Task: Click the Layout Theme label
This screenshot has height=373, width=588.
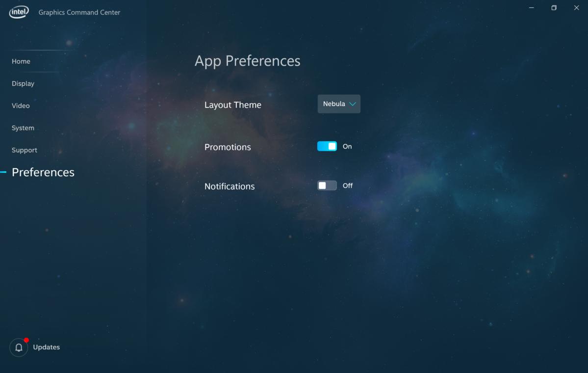Action: pos(233,105)
